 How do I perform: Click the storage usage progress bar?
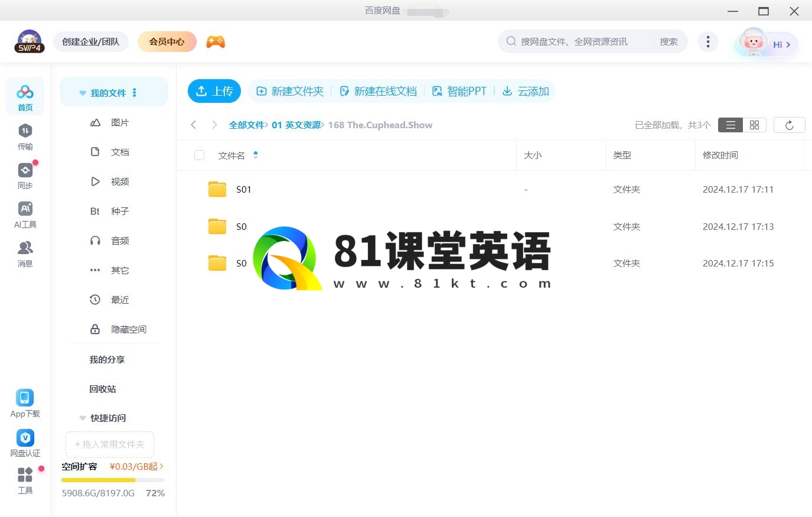click(x=113, y=480)
